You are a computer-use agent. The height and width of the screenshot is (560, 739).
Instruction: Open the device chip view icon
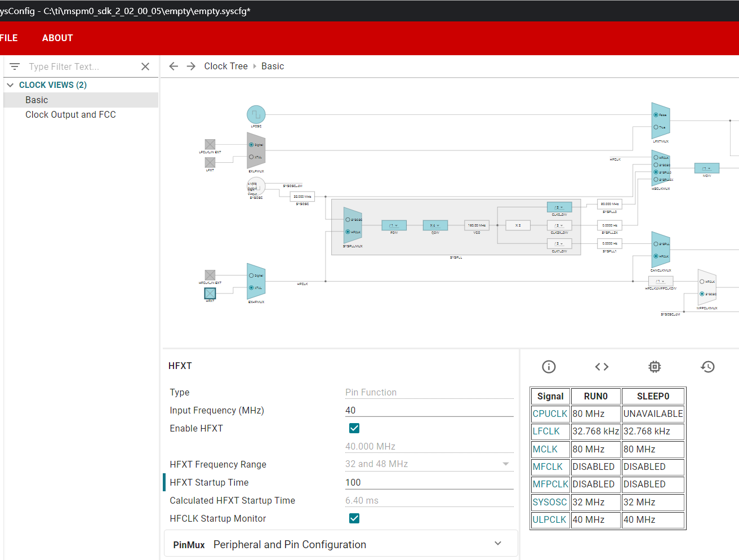coord(655,367)
